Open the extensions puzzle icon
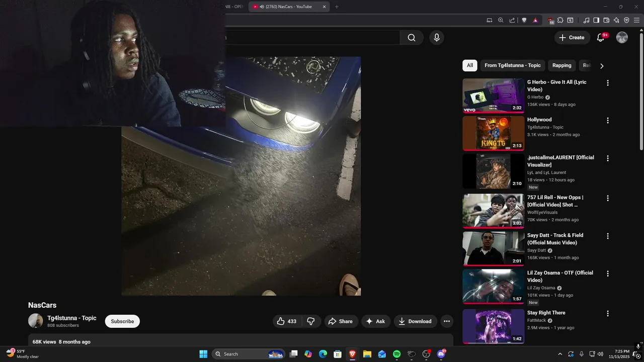Image resolution: width=644 pixels, height=362 pixels. point(560,20)
